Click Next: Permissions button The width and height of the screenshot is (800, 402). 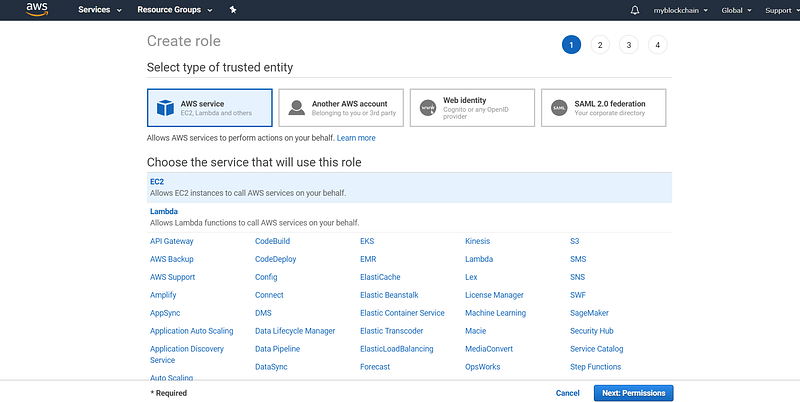(x=634, y=393)
